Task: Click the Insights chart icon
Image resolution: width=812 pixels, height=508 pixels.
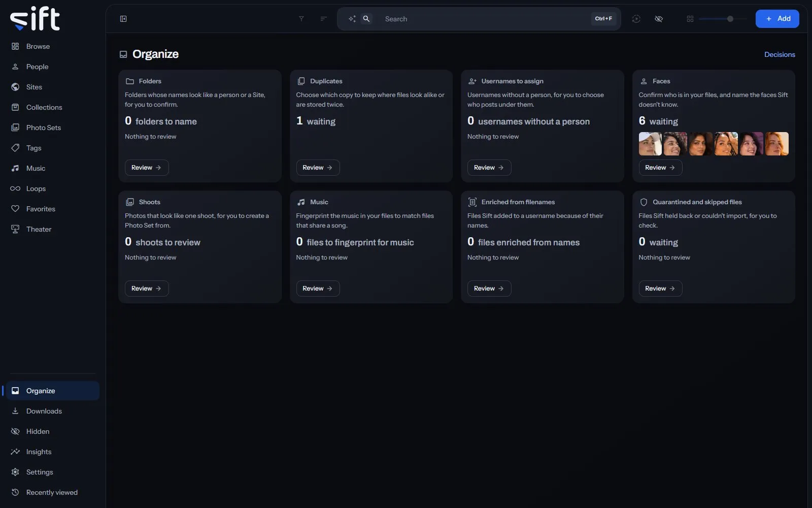Action: point(15,452)
